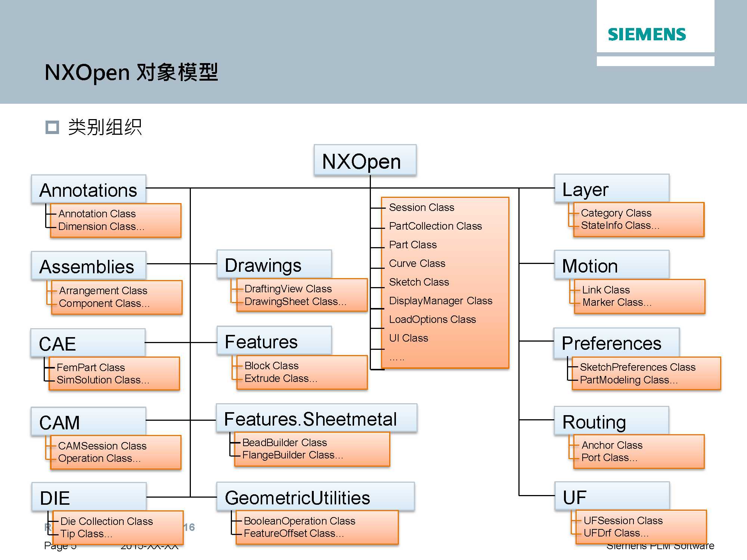The width and height of the screenshot is (747, 560).
Task: Select 'Arrangement Class' entry
Action: [x=103, y=290]
